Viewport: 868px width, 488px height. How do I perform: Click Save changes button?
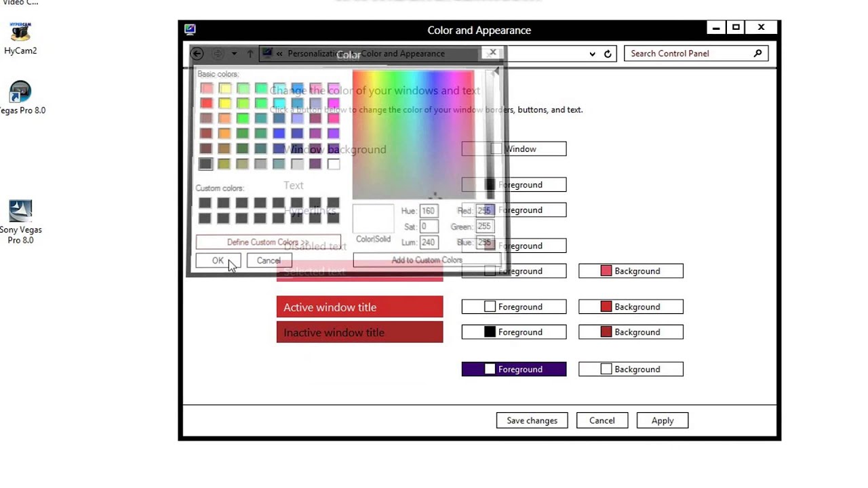[532, 421]
